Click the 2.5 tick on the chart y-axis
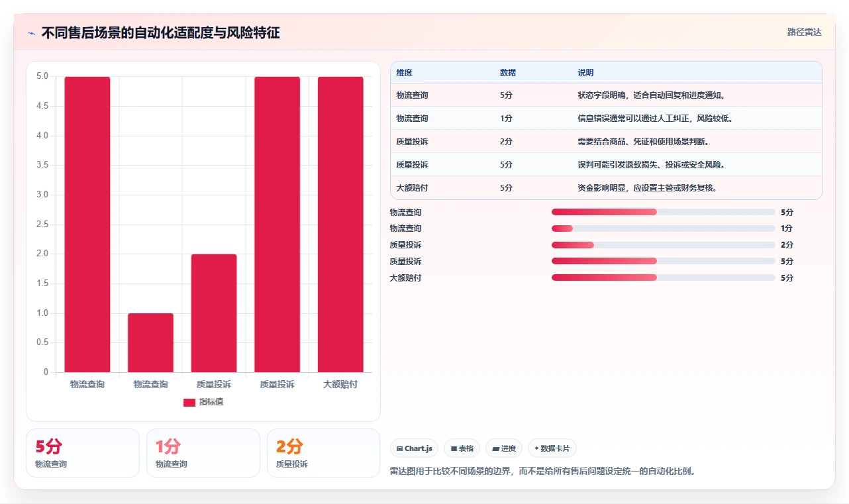Viewport: 849px width, 504px height. (x=42, y=225)
